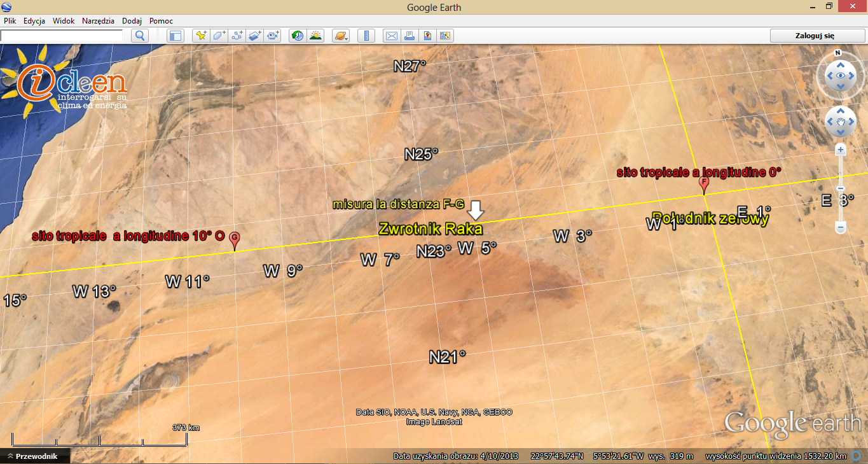Click the Look joystick down arrow
The width and height of the screenshot is (868, 464).
click(841, 88)
